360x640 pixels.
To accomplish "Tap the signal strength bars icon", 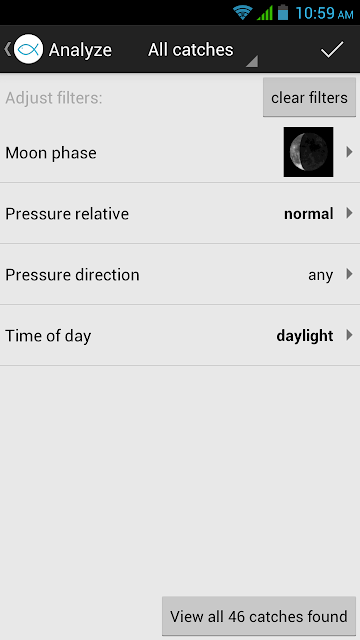I will [x=265, y=13].
